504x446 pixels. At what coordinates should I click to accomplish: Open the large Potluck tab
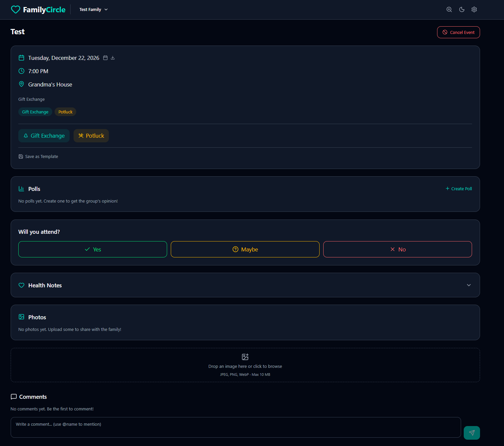pyautogui.click(x=91, y=136)
